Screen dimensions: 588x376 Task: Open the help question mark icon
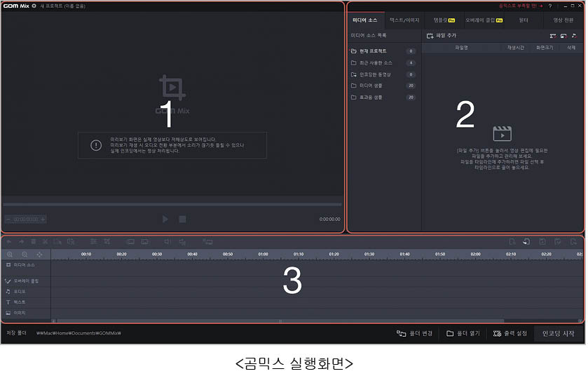pyautogui.click(x=551, y=6)
